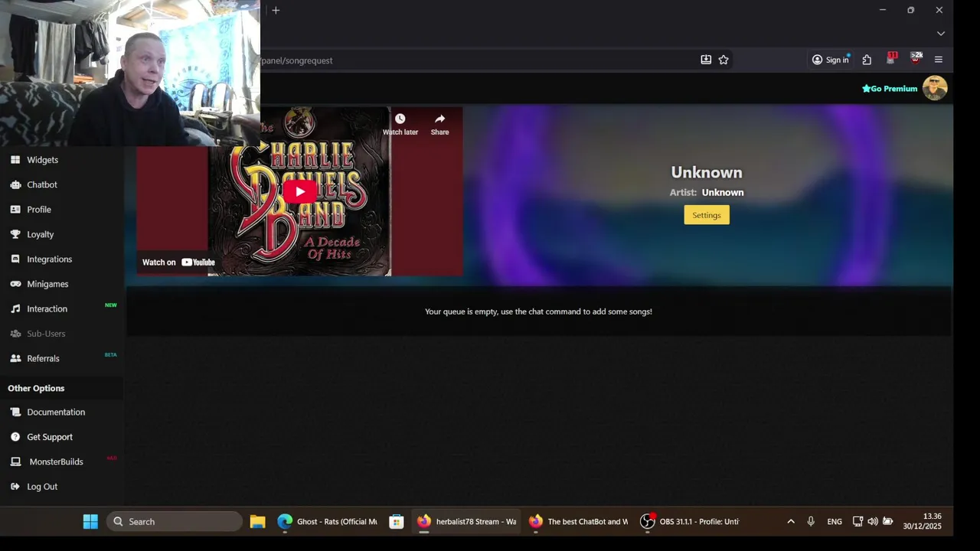Open song request Settings button
Screen dimensions: 980x551
pyautogui.click(x=707, y=215)
